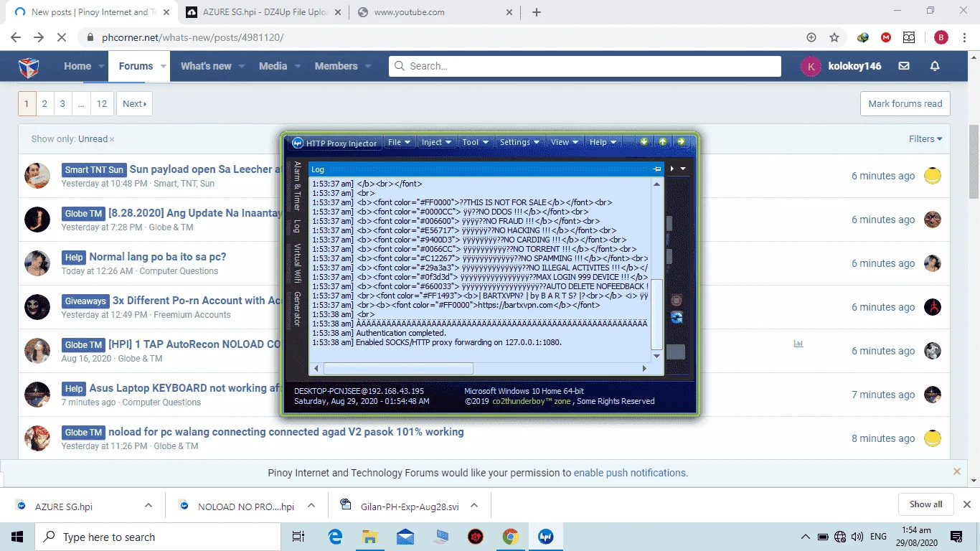Open the noload for pc walang connecting thread
The height and width of the screenshot is (551, 980).
(x=286, y=432)
